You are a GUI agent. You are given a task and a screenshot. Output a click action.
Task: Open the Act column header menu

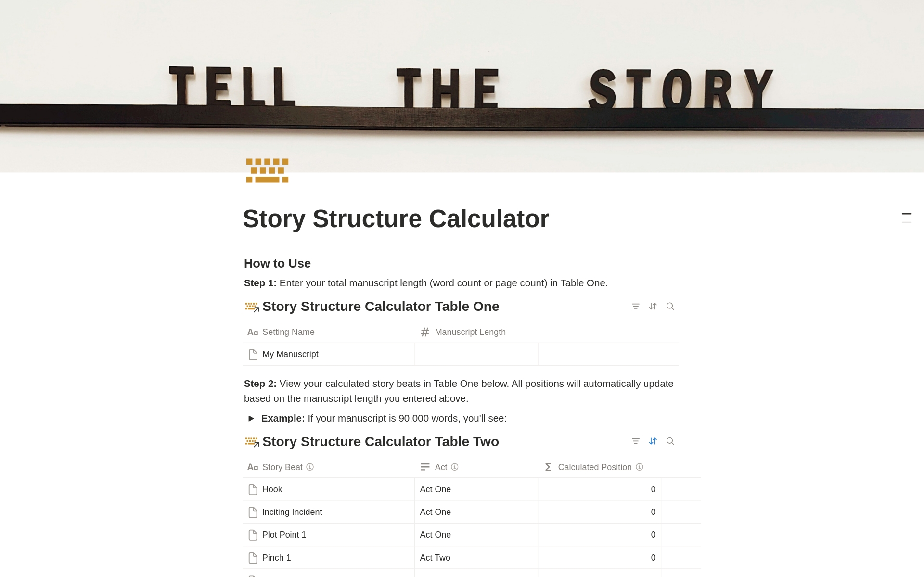pyautogui.click(x=441, y=467)
